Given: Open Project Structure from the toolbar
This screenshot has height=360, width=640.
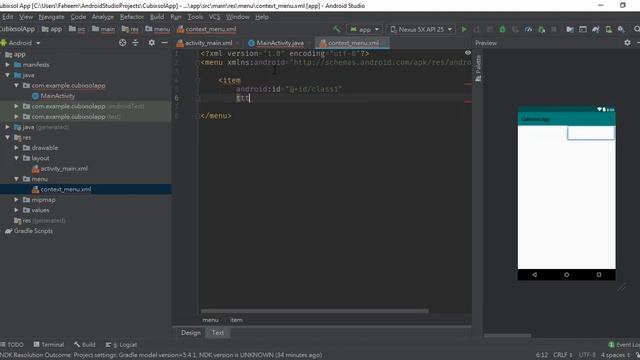Looking at the screenshot, I should [570, 29].
